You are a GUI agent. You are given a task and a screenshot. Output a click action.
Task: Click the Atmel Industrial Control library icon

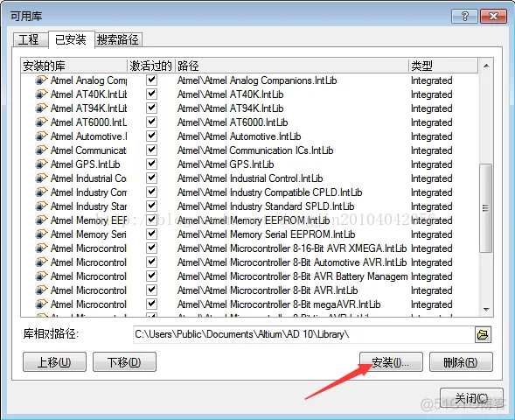[x=41, y=178]
